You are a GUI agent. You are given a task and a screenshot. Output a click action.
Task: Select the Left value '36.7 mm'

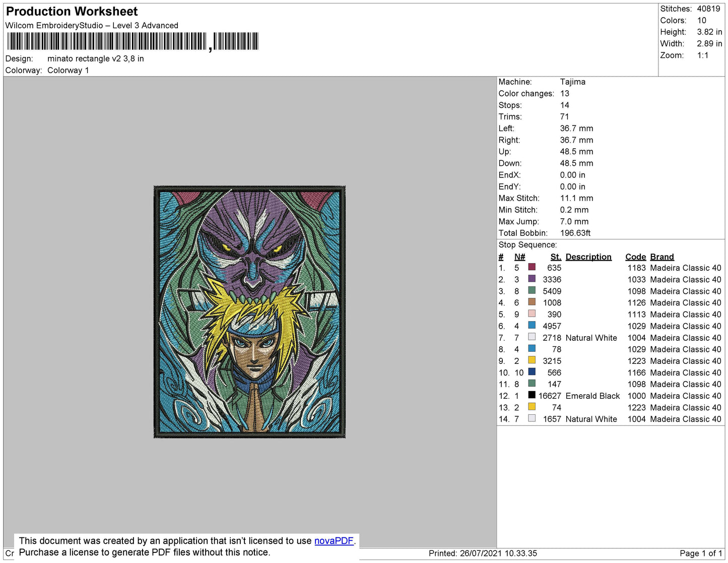tap(577, 129)
